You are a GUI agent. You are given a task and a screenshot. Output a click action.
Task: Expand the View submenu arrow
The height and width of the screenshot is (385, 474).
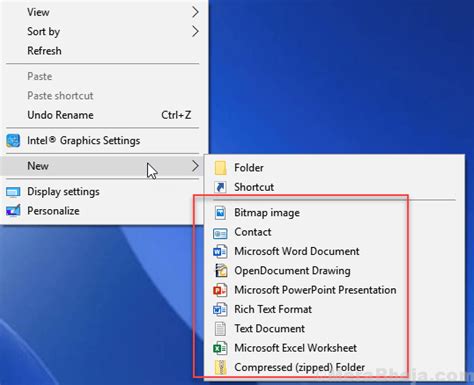tap(195, 12)
